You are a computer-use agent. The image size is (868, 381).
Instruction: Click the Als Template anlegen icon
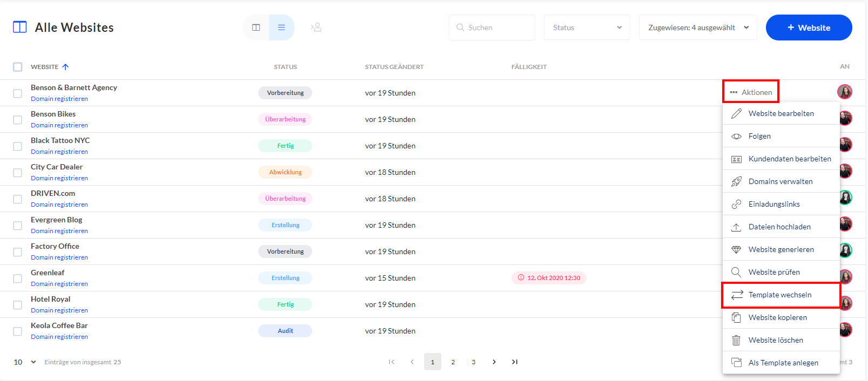736,363
